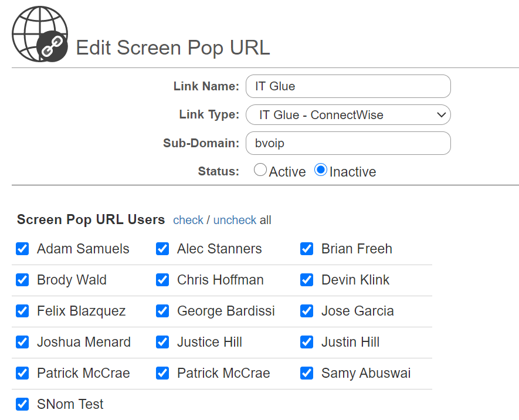
Task: Select the Inactive status radio button
Action: [x=321, y=170]
